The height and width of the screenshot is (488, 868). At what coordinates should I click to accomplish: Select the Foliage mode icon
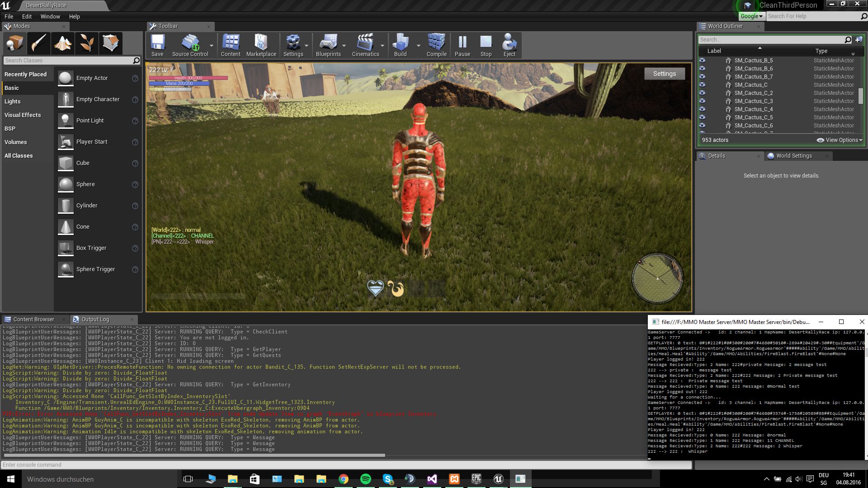pos(86,43)
